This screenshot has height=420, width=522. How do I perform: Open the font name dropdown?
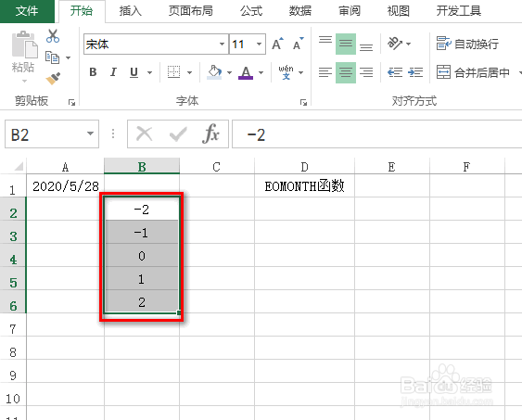click(x=222, y=44)
